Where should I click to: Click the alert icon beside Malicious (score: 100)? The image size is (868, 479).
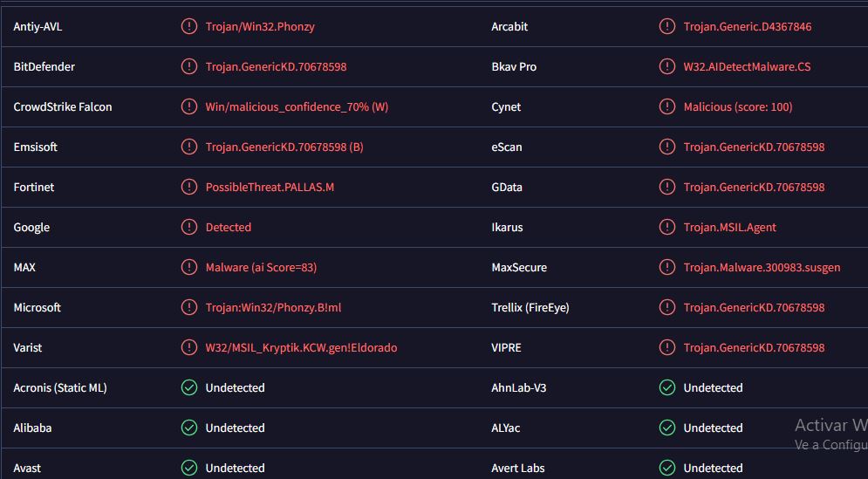(667, 106)
